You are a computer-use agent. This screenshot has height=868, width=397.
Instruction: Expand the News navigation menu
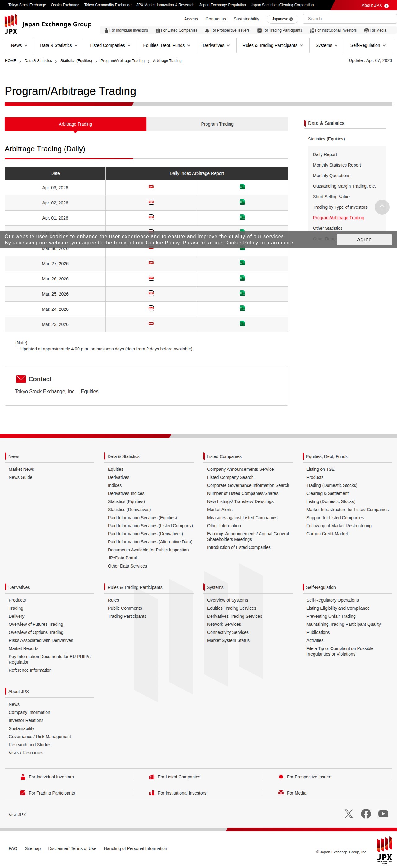[19, 45]
